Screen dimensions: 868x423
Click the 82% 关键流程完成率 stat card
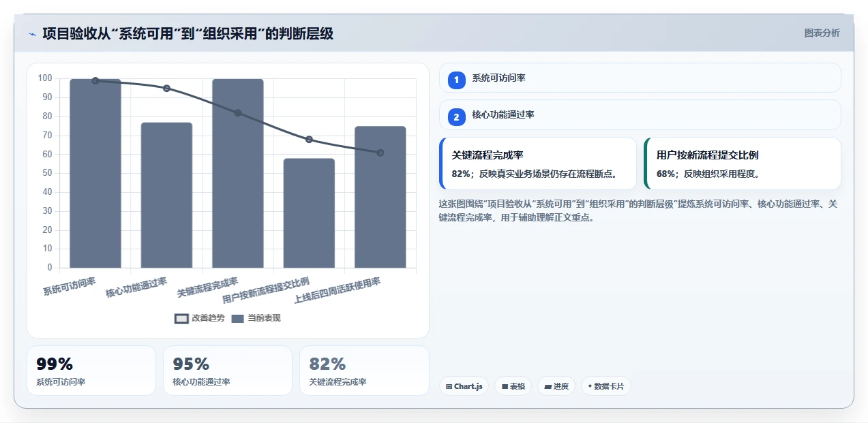(364, 371)
